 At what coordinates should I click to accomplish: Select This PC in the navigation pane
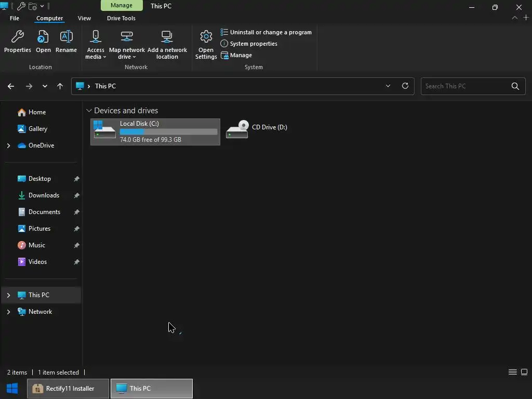tap(38, 295)
